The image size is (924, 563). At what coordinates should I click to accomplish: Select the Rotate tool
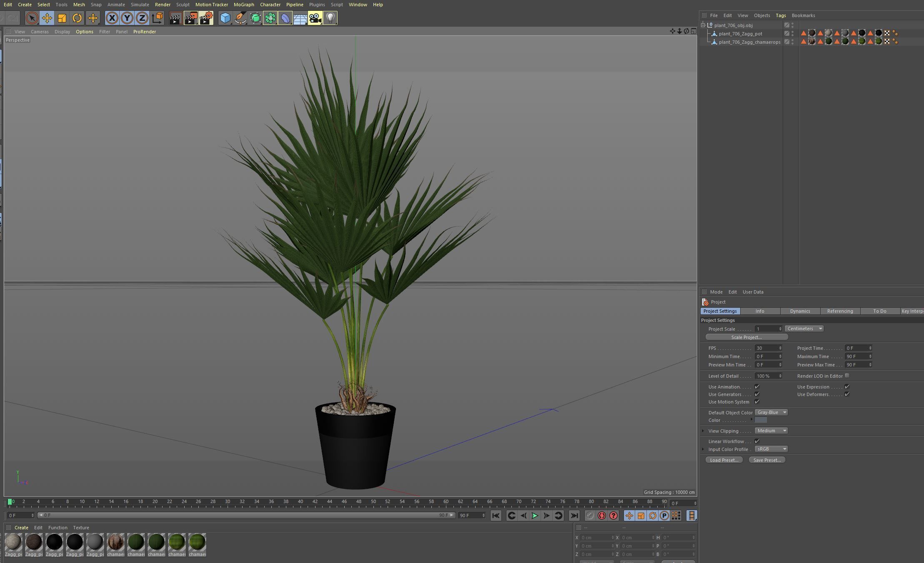click(x=77, y=18)
